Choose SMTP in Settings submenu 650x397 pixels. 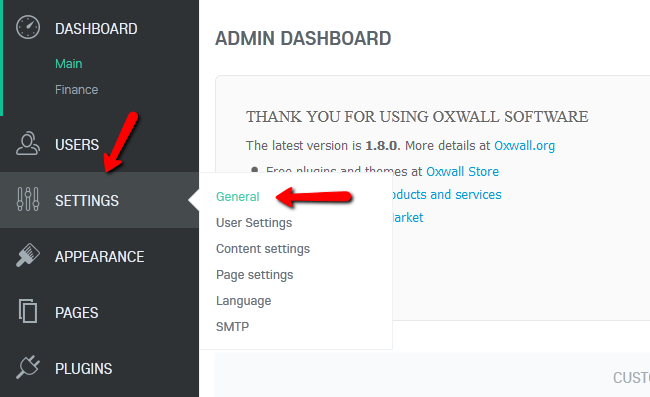point(233,327)
